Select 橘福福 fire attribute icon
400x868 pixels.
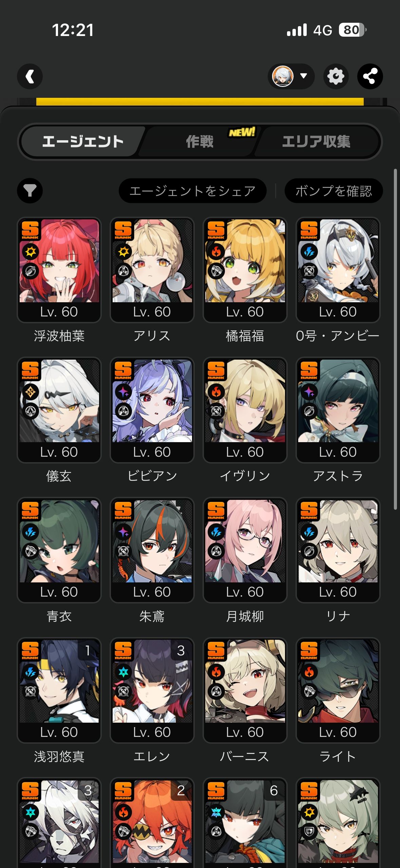(x=216, y=252)
